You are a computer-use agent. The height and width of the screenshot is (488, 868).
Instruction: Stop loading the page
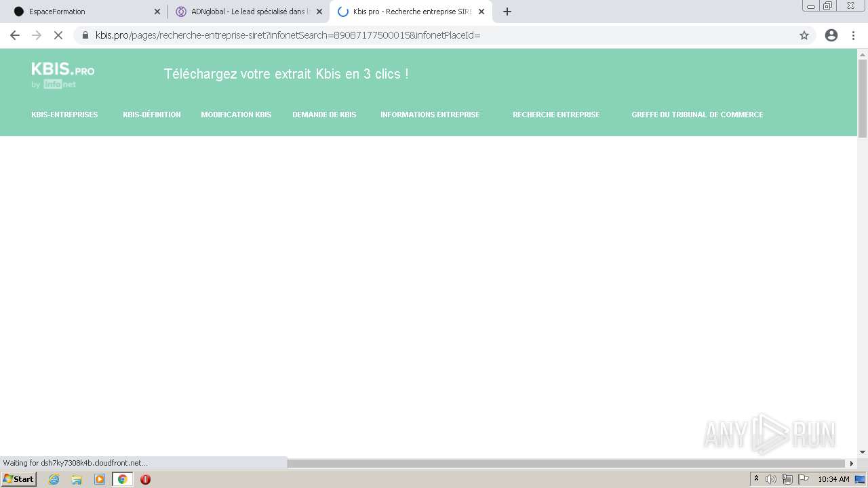(58, 35)
